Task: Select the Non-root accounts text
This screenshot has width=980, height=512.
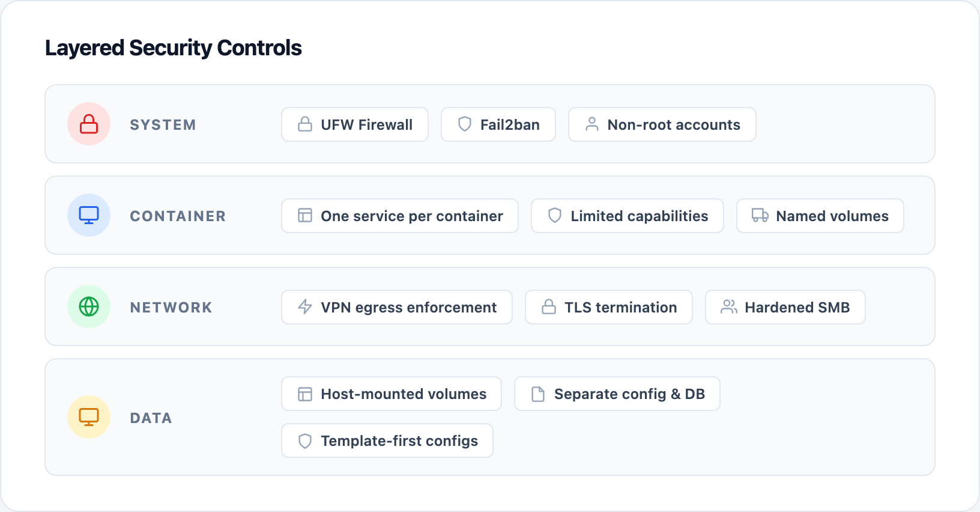Action: tap(674, 124)
